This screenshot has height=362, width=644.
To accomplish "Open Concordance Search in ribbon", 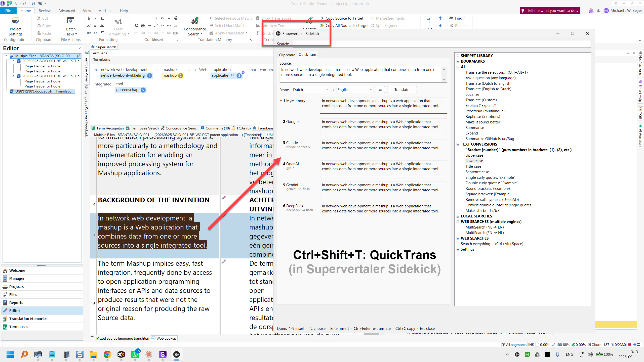I will pos(195,26).
